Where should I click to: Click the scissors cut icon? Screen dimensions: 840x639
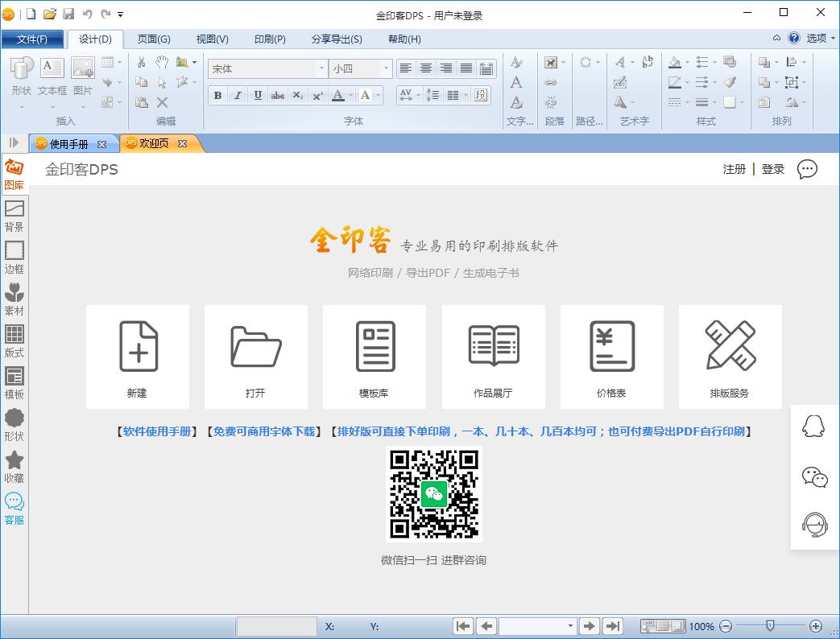click(x=142, y=62)
